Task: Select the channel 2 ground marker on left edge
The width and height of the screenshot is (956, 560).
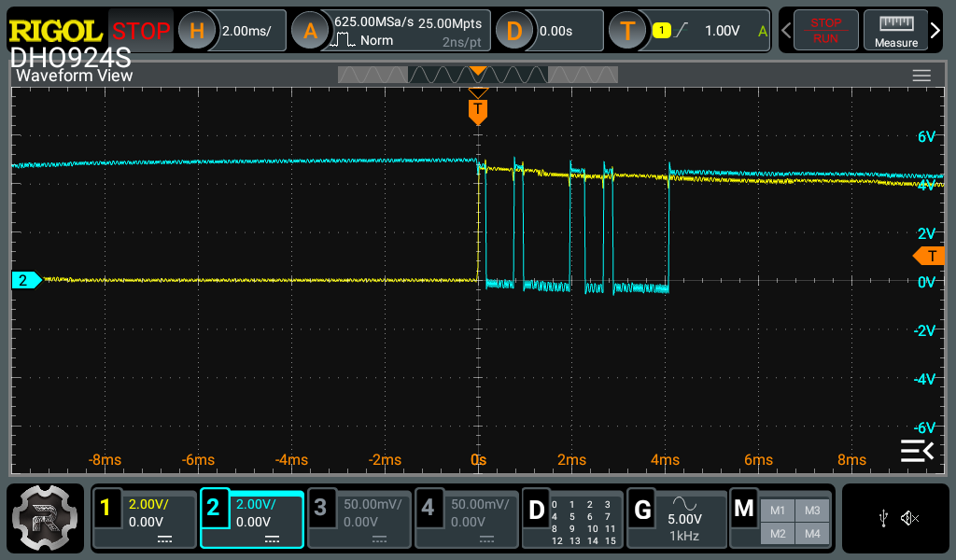Action: [25, 279]
